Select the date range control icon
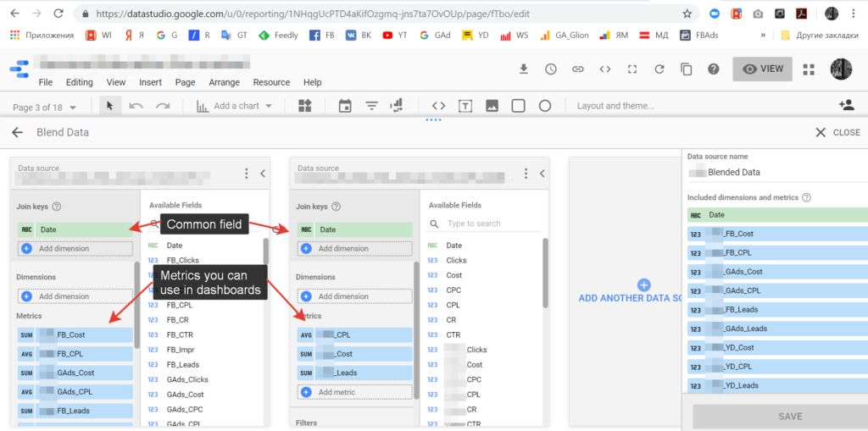Screen dimensions: 868x431 coord(345,106)
